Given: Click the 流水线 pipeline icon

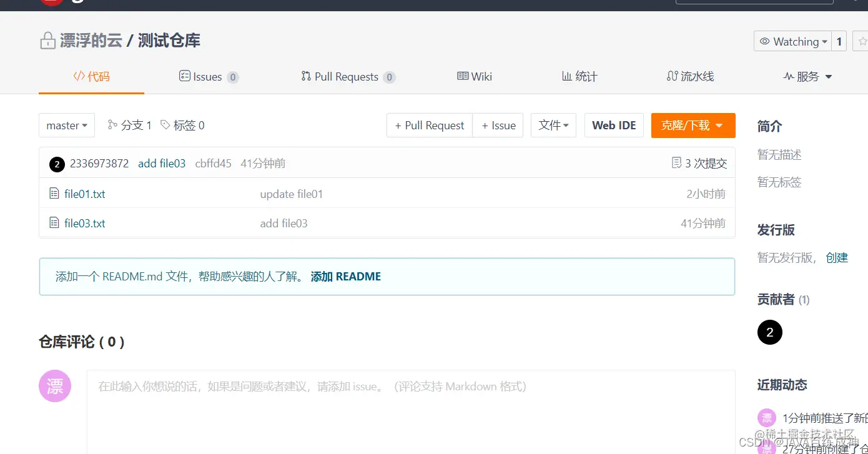Looking at the screenshot, I should (672, 76).
